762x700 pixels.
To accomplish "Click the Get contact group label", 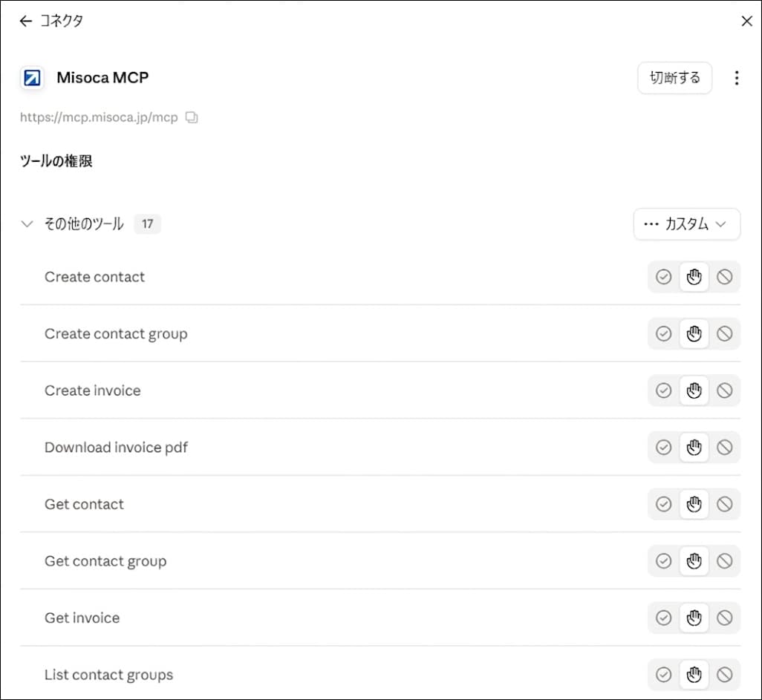I will [x=105, y=561].
